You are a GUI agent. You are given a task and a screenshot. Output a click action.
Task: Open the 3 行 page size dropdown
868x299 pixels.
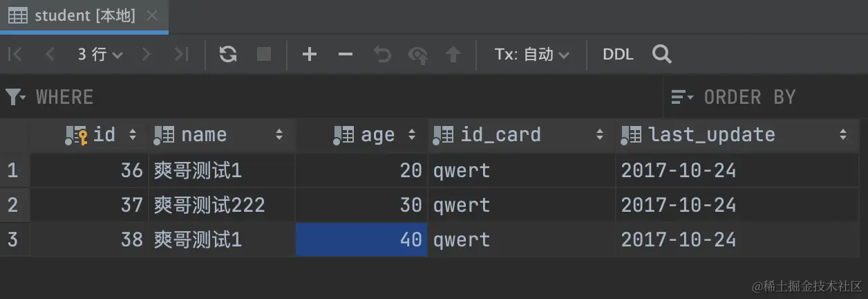[100, 55]
